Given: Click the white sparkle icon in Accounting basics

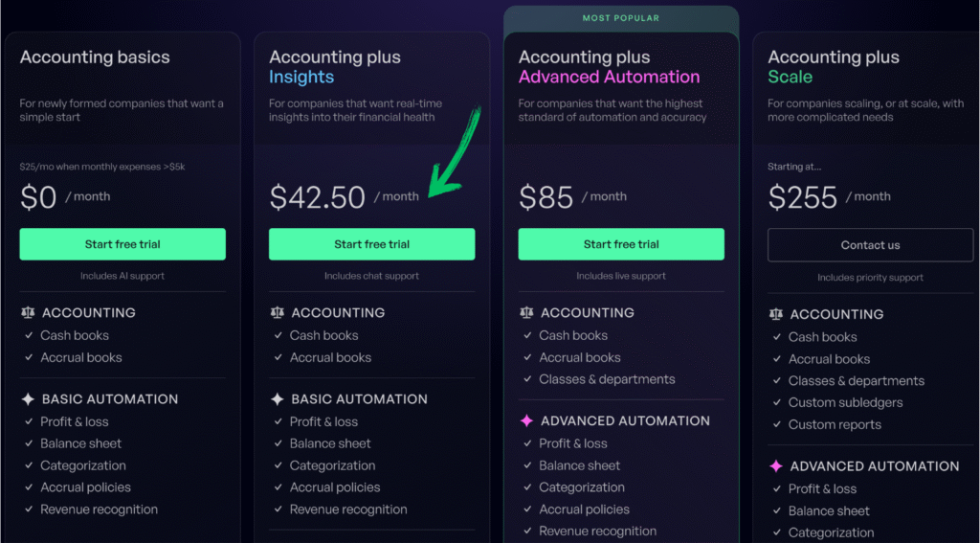Looking at the screenshot, I should 28,398.
